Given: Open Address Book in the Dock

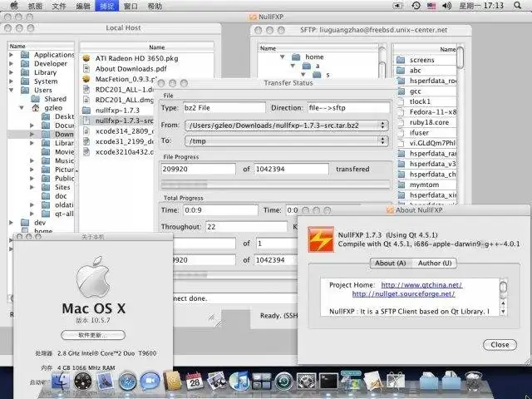Looking at the screenshot, I should coord(172,381).
